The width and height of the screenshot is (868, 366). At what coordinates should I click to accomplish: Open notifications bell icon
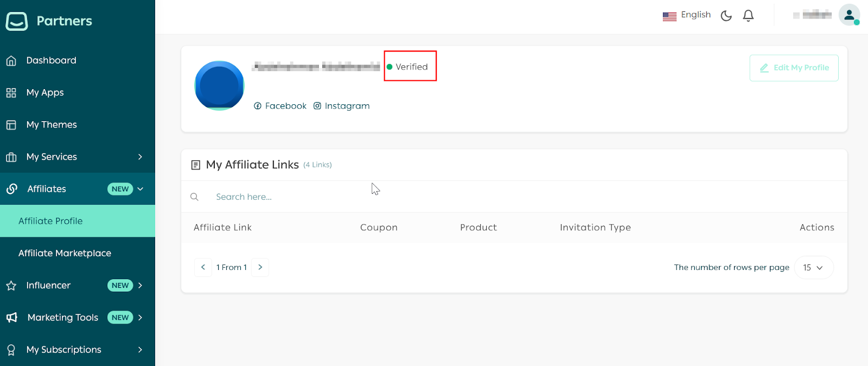click(748, 16)
